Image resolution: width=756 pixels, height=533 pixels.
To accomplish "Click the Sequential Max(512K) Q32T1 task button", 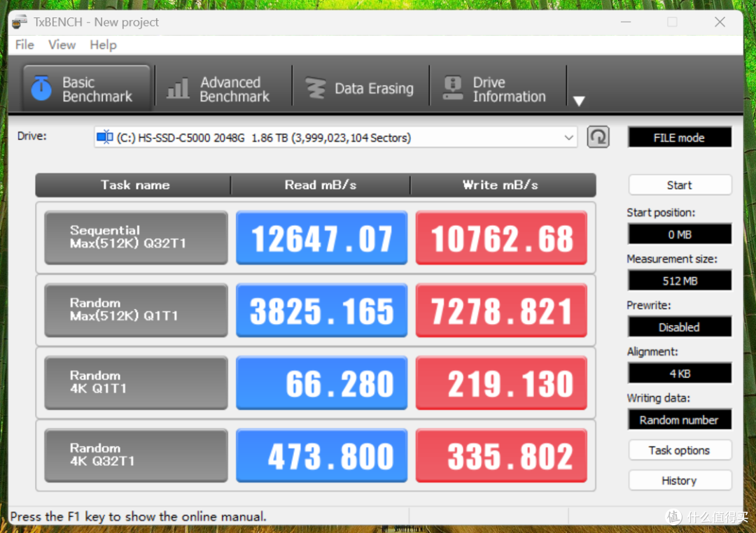I will (x=136, y=238).
